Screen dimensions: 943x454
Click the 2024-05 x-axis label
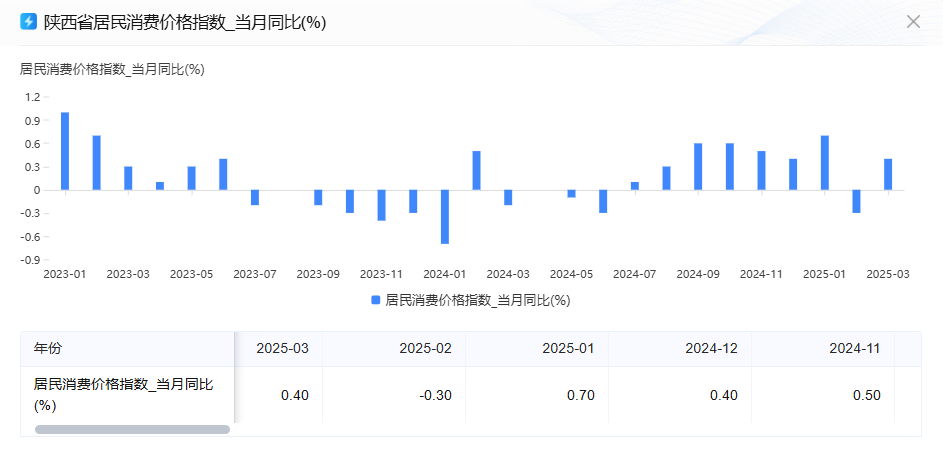tap(571, 274)
